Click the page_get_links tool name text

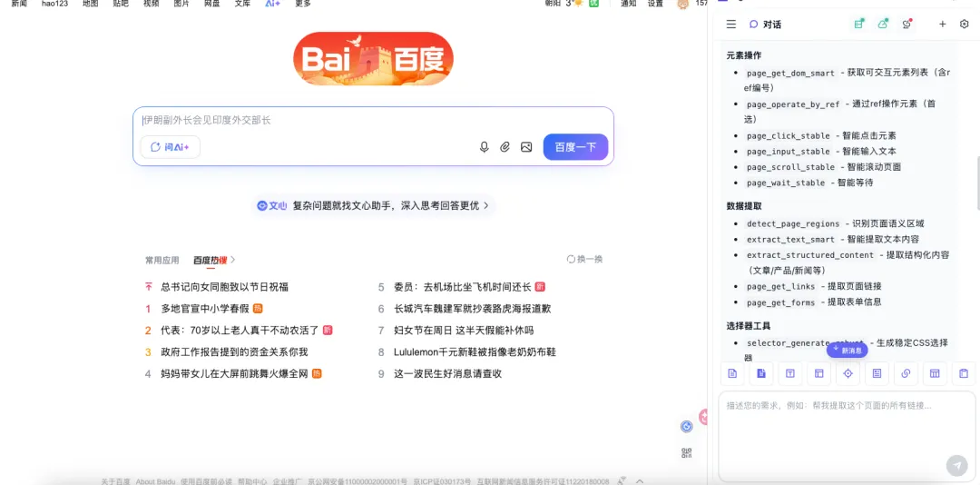[780, 287]
